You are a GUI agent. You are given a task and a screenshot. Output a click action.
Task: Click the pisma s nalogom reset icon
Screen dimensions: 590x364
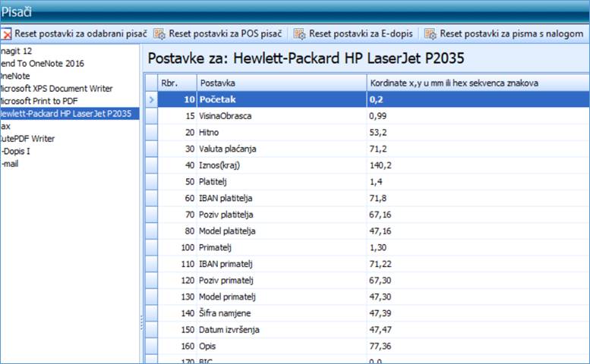430,34
